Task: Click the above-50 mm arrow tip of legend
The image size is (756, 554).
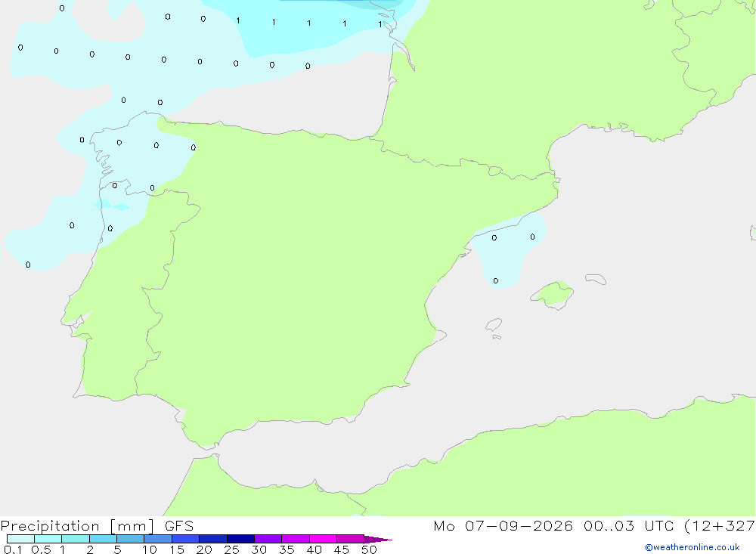Action: 377,539
